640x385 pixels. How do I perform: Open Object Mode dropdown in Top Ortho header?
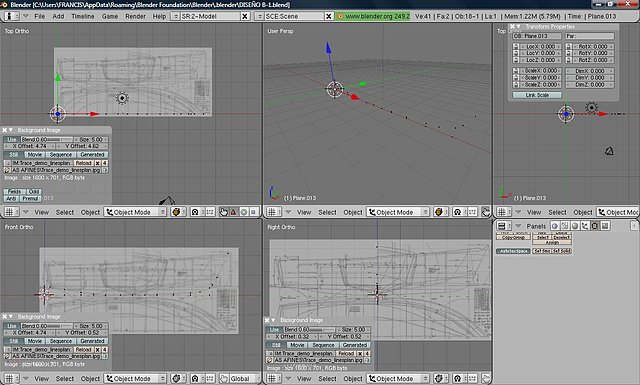pos(136,212)
